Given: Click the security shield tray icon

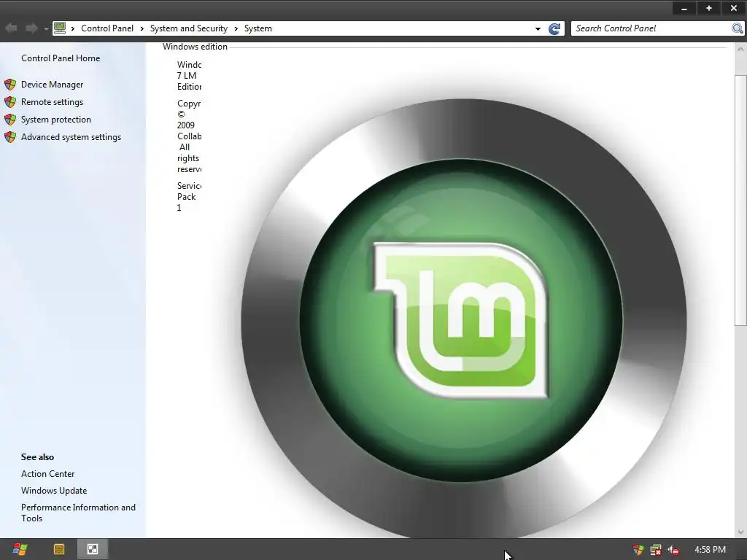Looking at the screenshot, I should pos(638,550).
